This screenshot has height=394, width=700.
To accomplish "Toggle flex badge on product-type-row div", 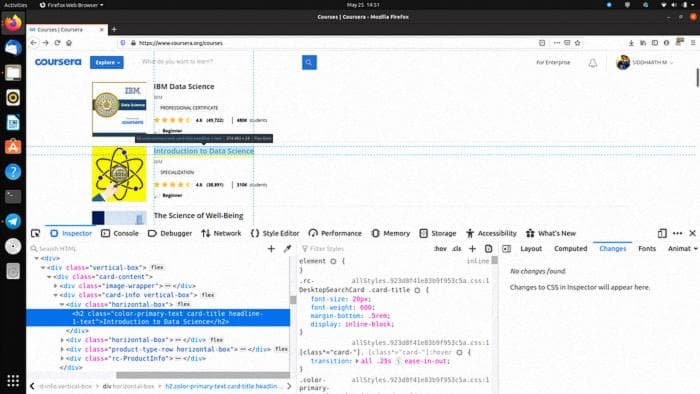I will point(281,349).
